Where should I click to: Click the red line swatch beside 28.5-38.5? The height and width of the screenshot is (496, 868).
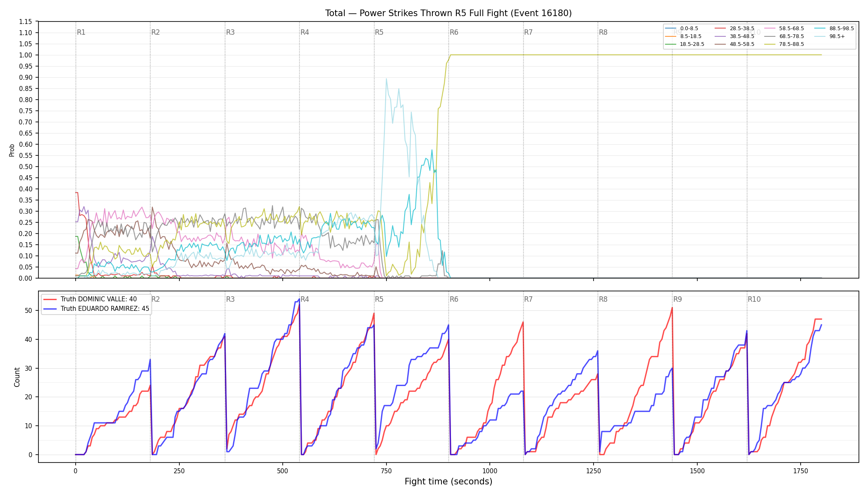720,29
